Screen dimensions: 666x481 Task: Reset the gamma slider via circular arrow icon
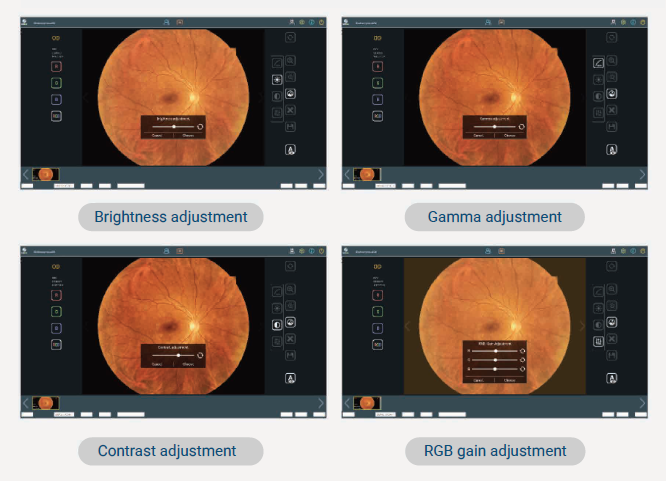click(x=522, y=127)
